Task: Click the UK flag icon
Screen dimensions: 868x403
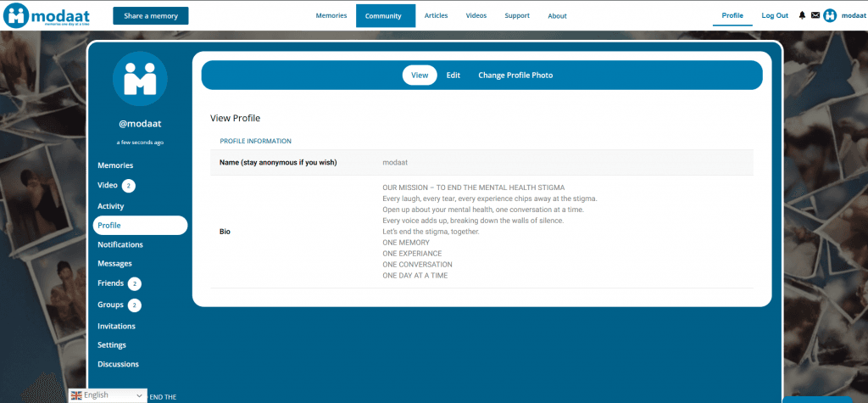Action: click(x=76, y=395)
